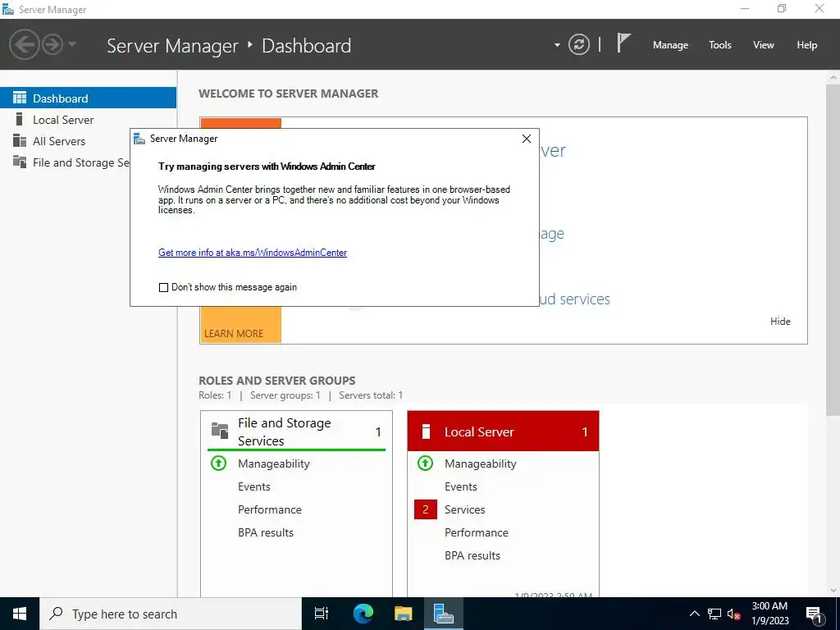Viewport: 840px width, 630px height.
Task: Open BPA results under Local Server tile
Action: pyautogui.click(x=472, y=555)
